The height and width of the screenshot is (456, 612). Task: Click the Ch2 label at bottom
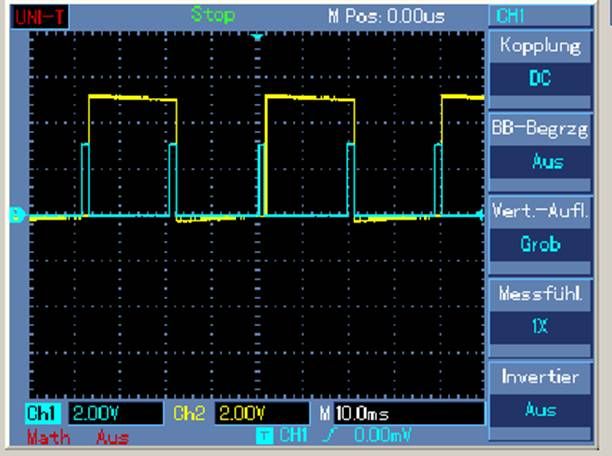pos(189,413)
